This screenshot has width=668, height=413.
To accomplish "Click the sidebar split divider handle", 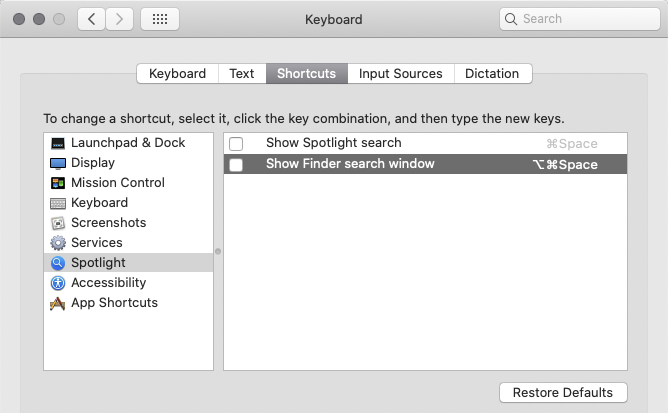I will point(218,251).
